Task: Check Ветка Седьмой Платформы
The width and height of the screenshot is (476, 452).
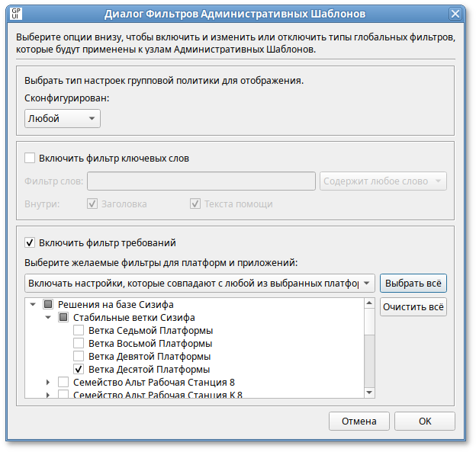Action: 79,331
